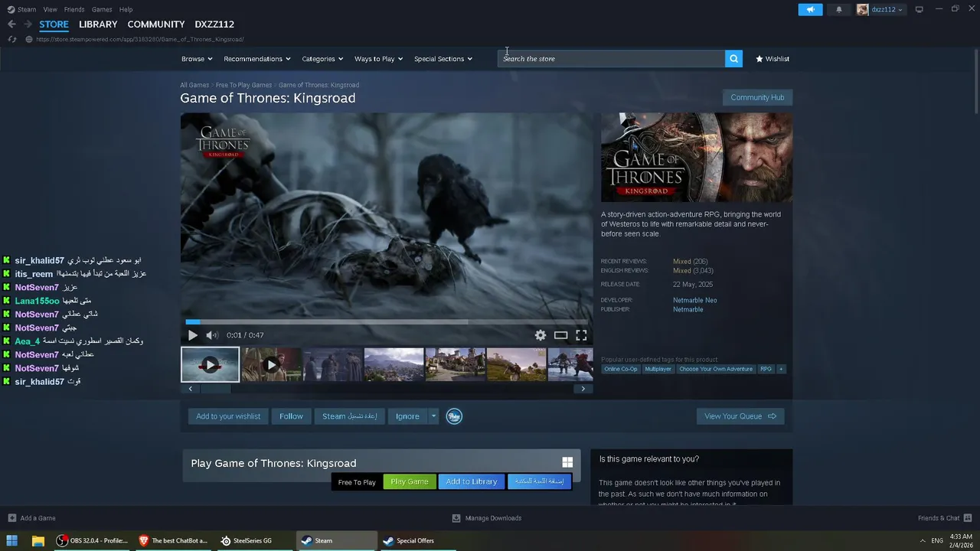This screenshot has height=551, width=980.
Task: Open SteelSeries GG from taskbar
Action: point(254,540)
